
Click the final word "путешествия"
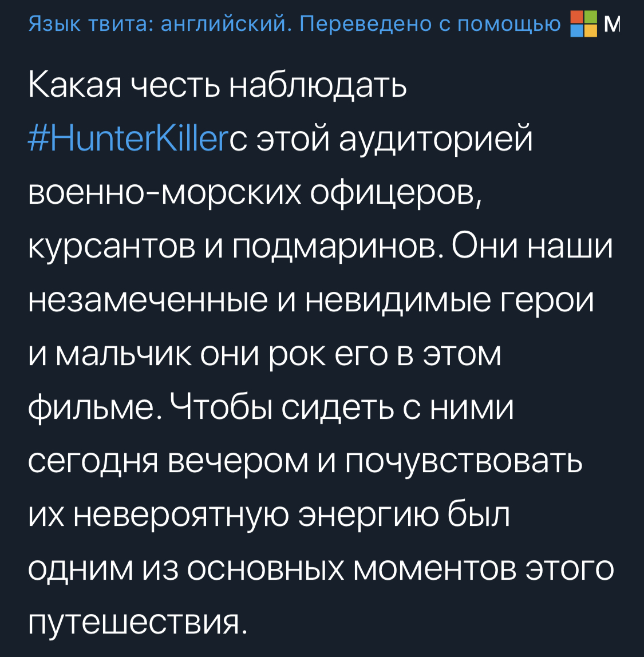tap(137, 622)
